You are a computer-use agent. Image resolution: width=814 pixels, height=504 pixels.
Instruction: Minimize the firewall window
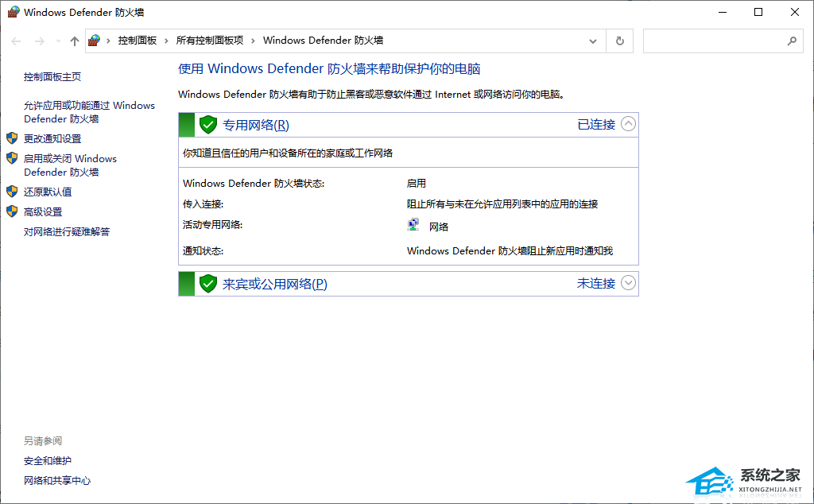[x=723, y=12]
